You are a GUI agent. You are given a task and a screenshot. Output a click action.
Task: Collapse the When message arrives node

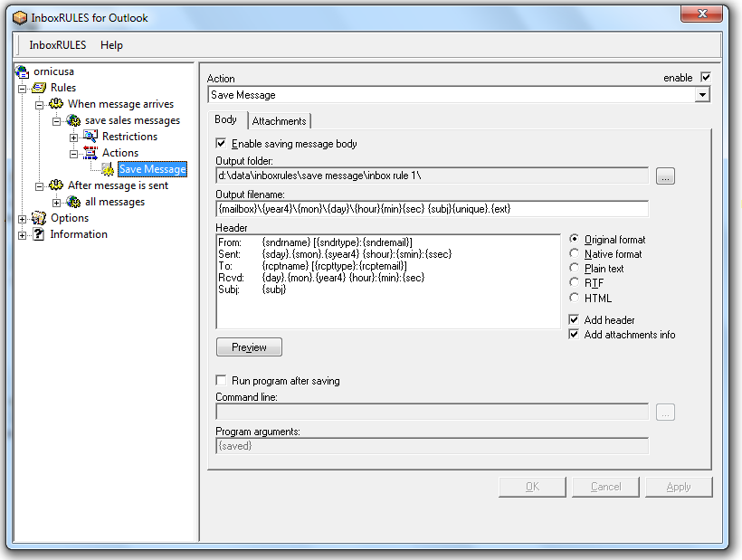pyautogui.click(x=39, y=105)
